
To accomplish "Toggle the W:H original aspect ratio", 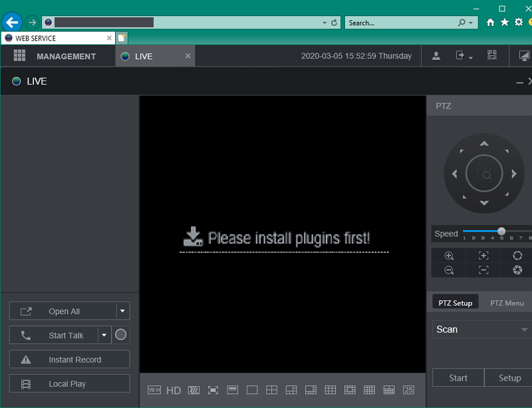I will point(154,390).
